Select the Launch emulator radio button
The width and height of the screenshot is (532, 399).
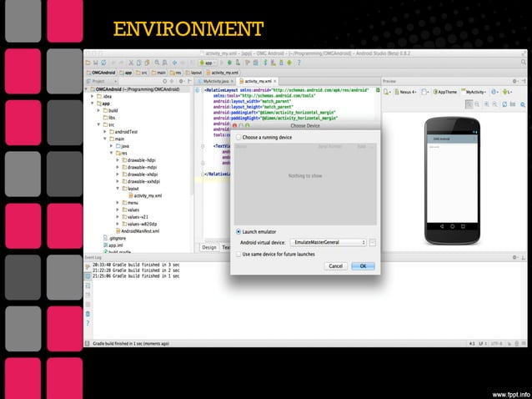(x=238, y=231)
